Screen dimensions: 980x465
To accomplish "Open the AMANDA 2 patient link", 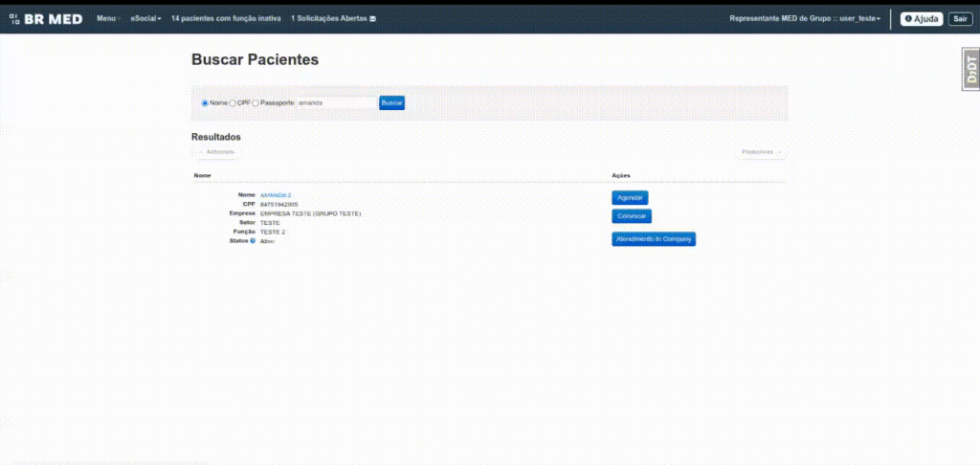I will (x=276, y=195).
